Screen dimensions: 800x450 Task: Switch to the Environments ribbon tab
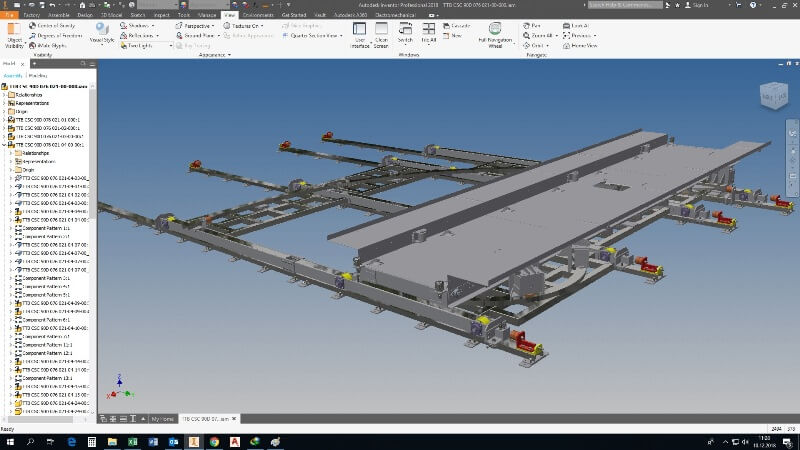point(258,15)
